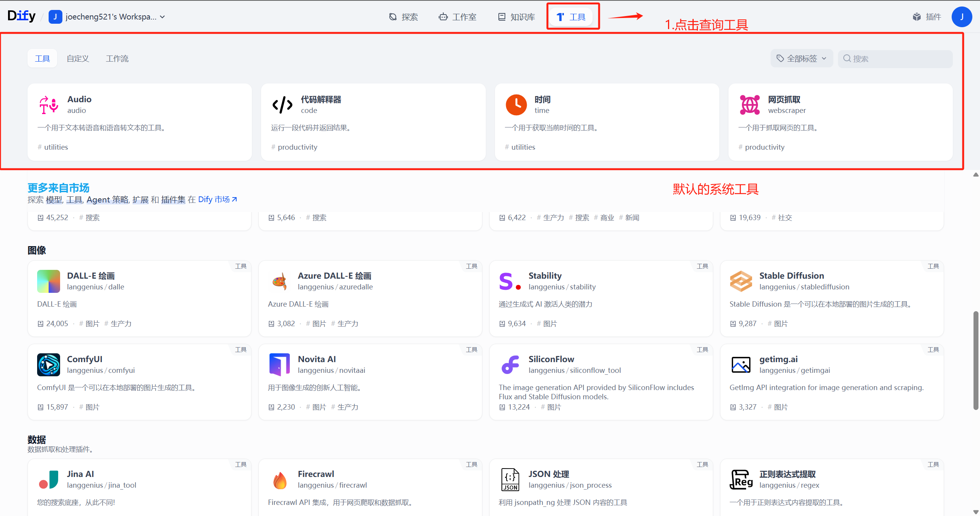This screenshot has width=980, height=516.
Task: Open the 代码解释器 card title
Action: pos(321,99)
